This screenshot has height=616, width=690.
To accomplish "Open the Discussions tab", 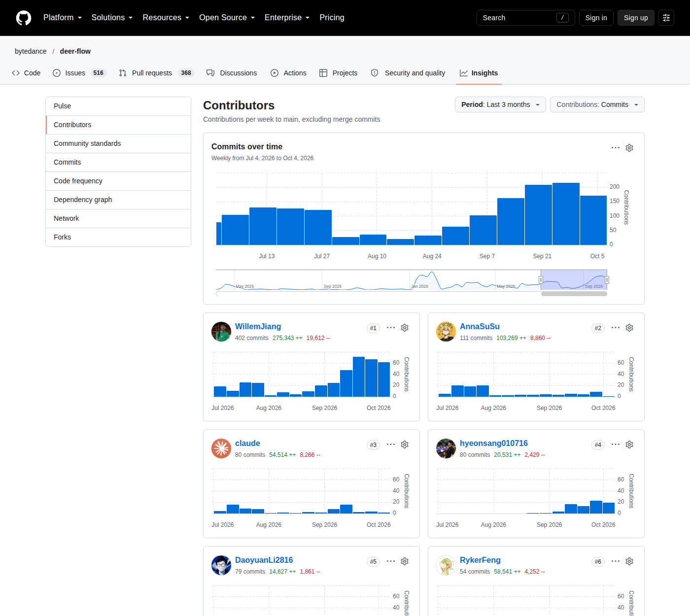I will pos(232,73).
